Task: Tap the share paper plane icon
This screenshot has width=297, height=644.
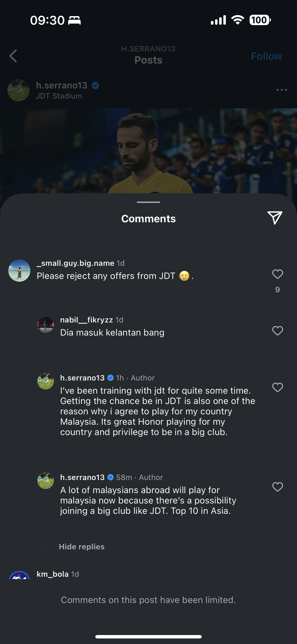Action: 274,218
